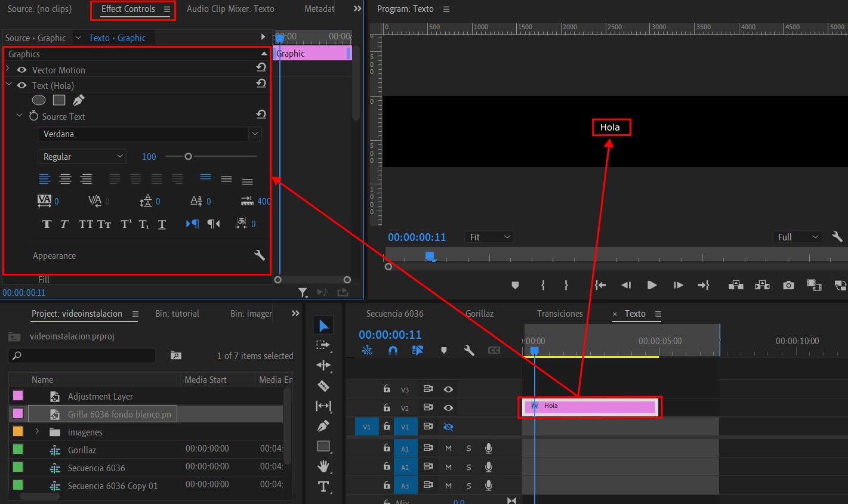Play the sequence in Program monitor
The height and width of the screenshot is (504, 848).
652,285
